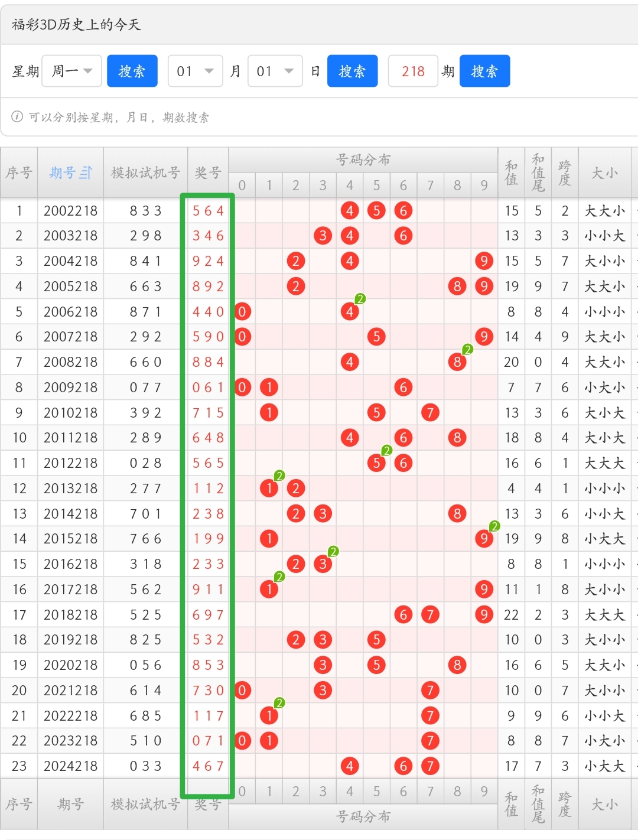
Task: Click the top 奖号 column header
Action: pyautogui.click(x=208, y=172)
